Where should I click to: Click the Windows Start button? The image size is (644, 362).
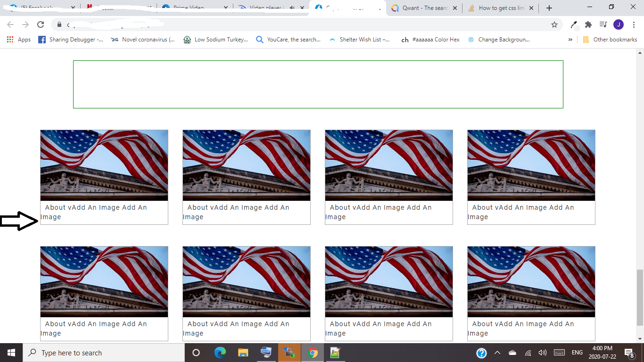(x=11, y=353)
